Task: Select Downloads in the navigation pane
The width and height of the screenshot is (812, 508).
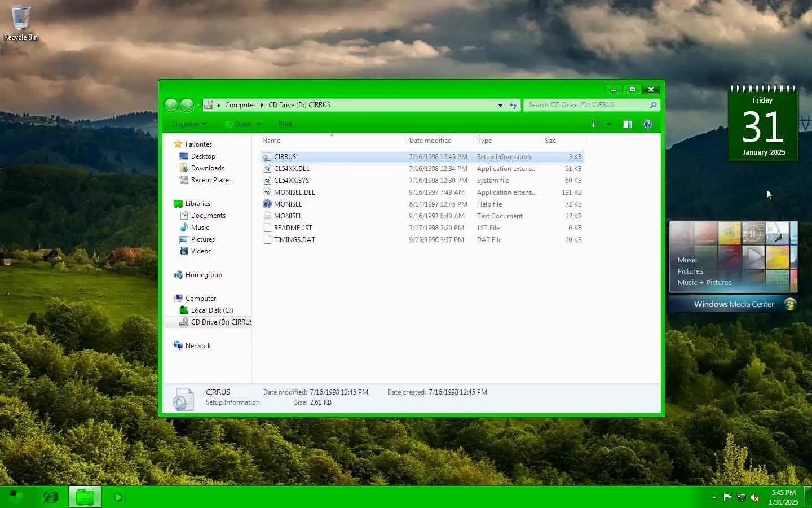Action: [208, 168]
